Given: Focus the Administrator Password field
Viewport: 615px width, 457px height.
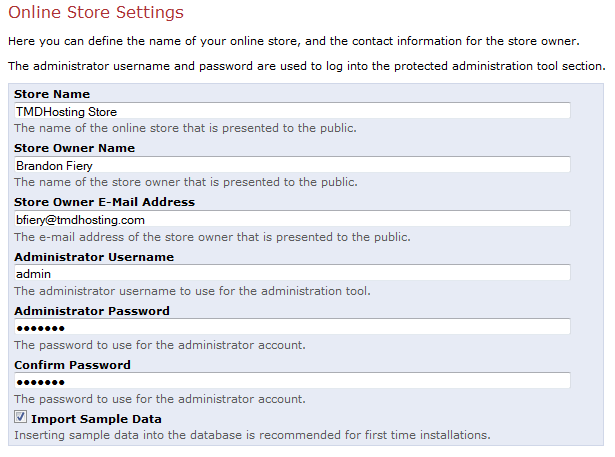Looking at the screenshot, I should tap(291, 327).
